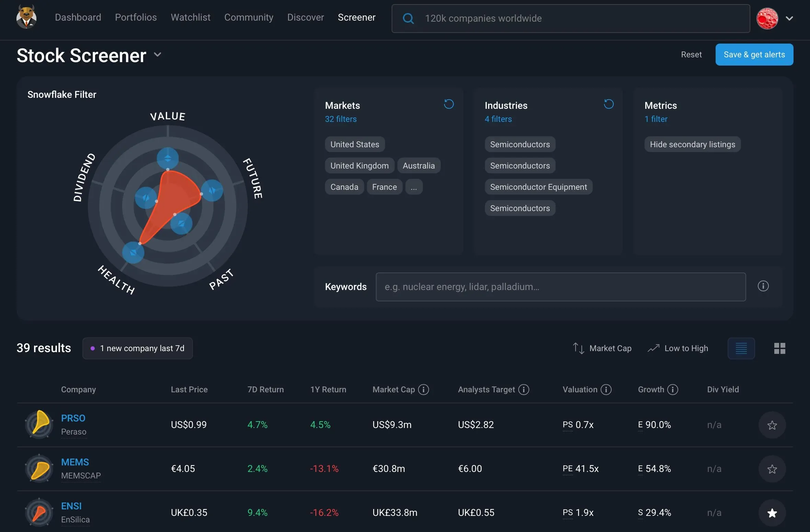Reset the Markets filters with refresh icon
Screen dimensions: 810x532
click(449, 104)
